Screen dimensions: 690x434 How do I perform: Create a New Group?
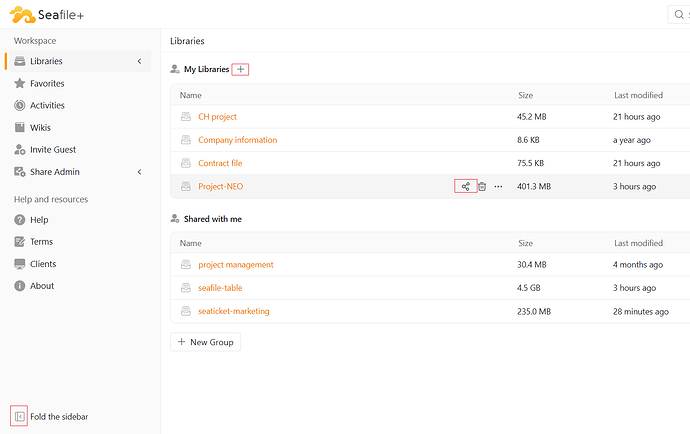206,342
